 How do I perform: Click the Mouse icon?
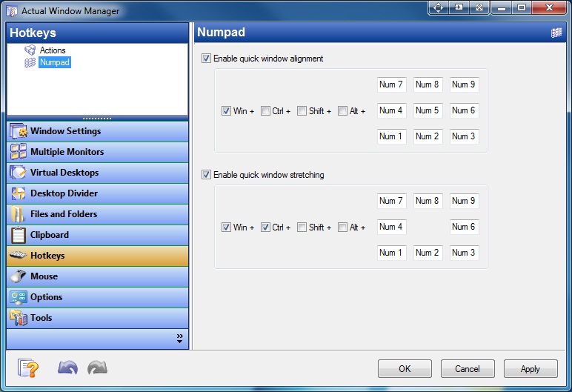pos(18,276)
